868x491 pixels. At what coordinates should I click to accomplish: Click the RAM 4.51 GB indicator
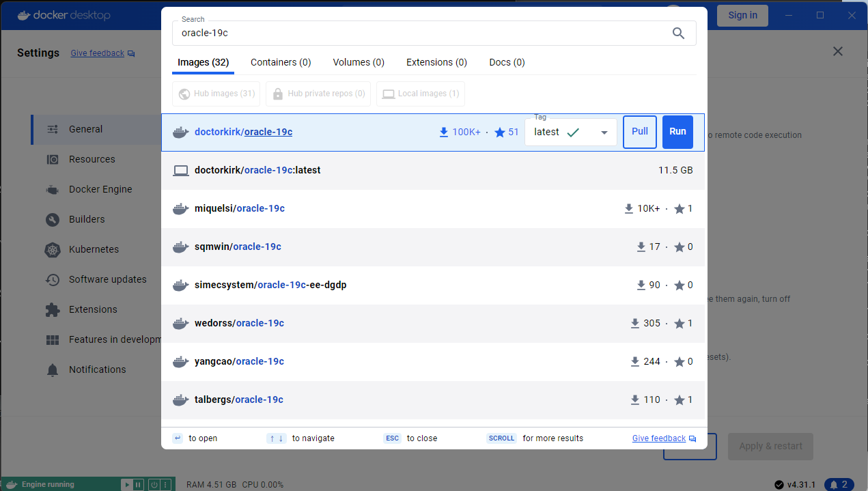pos(211,485)
